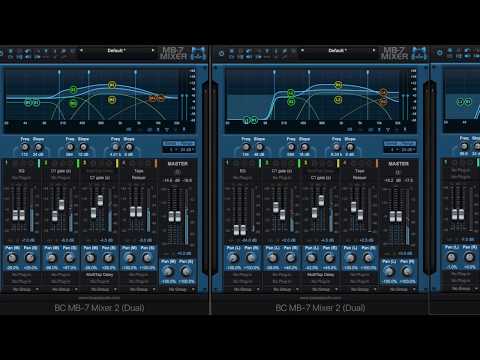Click master link icon under MASTER, left window

tap(177, 172)
